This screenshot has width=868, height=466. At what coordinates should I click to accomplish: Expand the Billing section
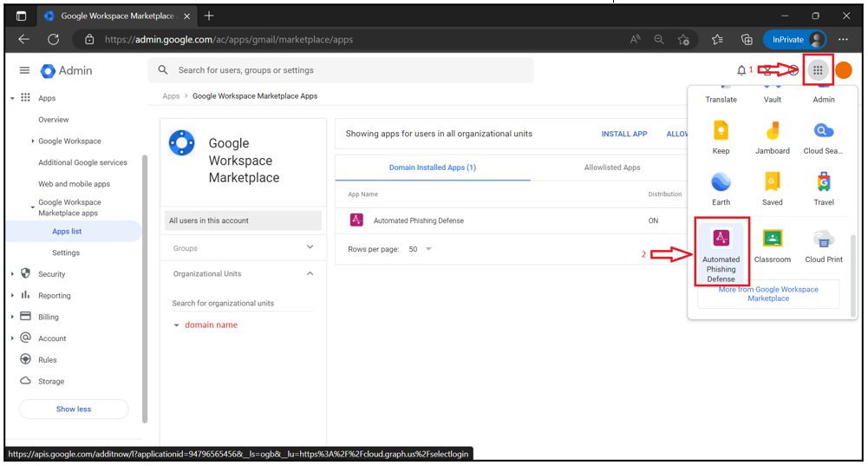click(x=12, y=317)
